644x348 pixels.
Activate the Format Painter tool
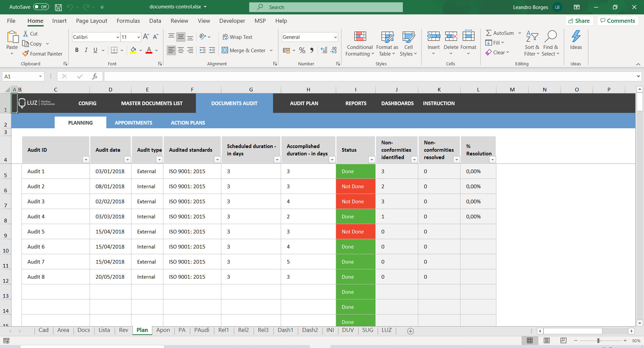click(x=43, y=54)
